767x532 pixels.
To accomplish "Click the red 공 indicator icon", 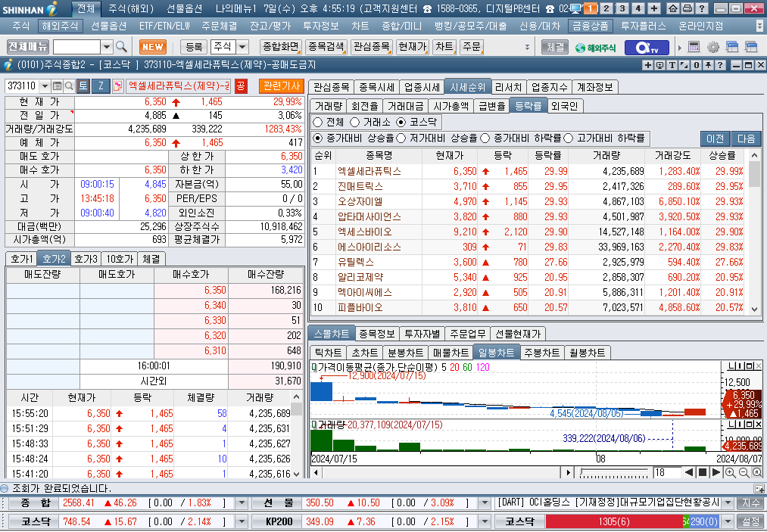I will (x=241, y=86).
